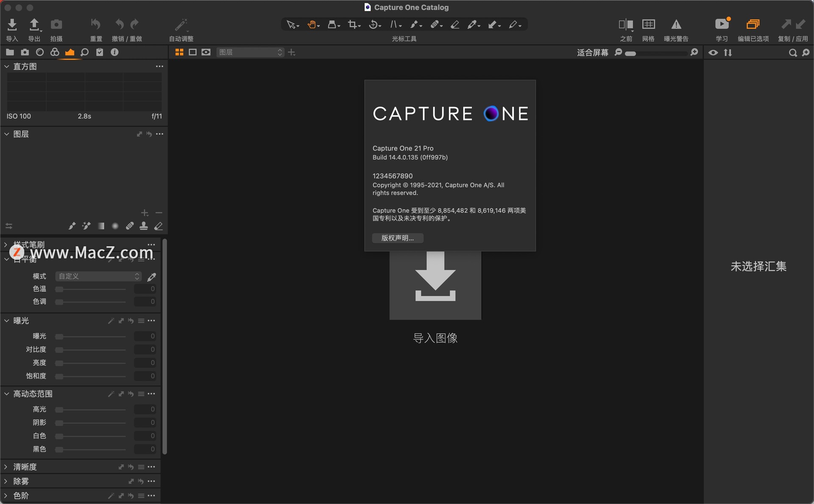Open the details magnifier tool tab
Screen dimensions: 814x504
click(x=85, y=52)
